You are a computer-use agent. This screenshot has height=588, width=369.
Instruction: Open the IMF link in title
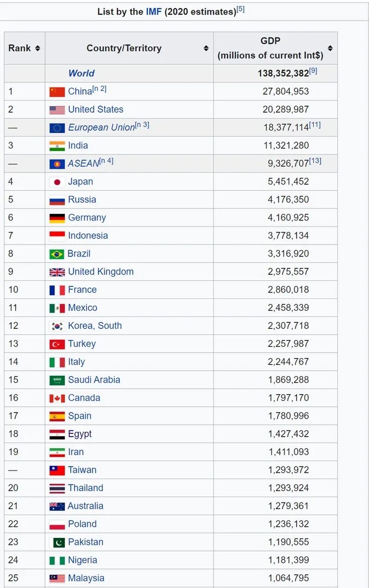[x=153, y=11]
